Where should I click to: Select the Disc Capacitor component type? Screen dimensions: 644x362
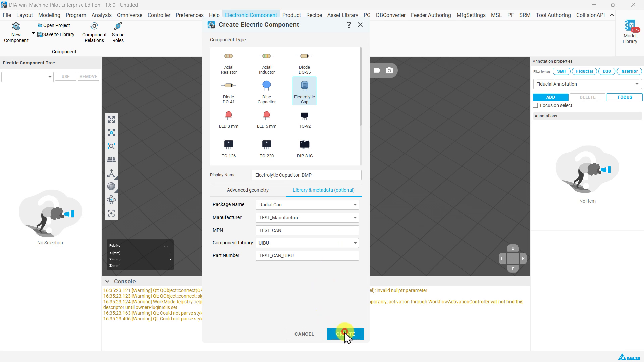(267, 91)
